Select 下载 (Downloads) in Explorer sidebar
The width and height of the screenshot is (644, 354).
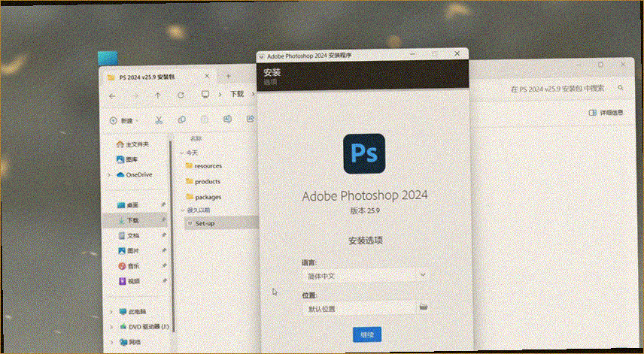tap(135, 220)
